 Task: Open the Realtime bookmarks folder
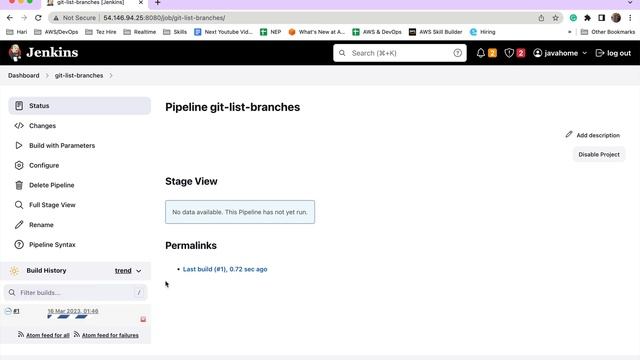(x=140, y=32)
